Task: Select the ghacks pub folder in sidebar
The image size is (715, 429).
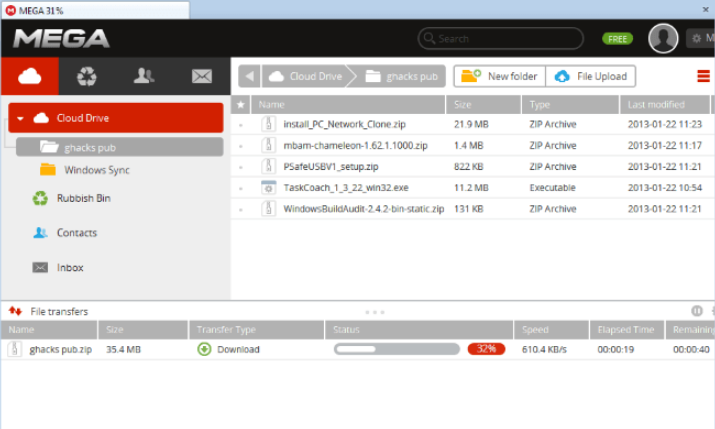Action: click(x=119, y=147)
